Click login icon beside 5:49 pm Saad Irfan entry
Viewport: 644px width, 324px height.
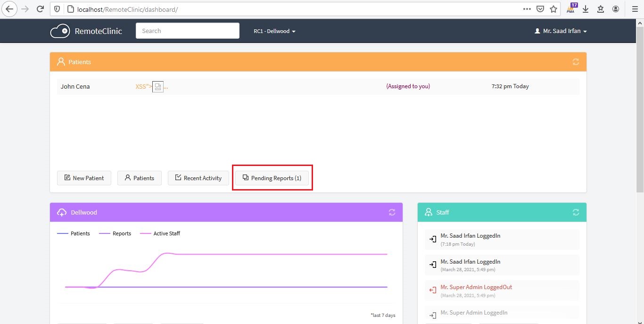click(x=433, y=265)
